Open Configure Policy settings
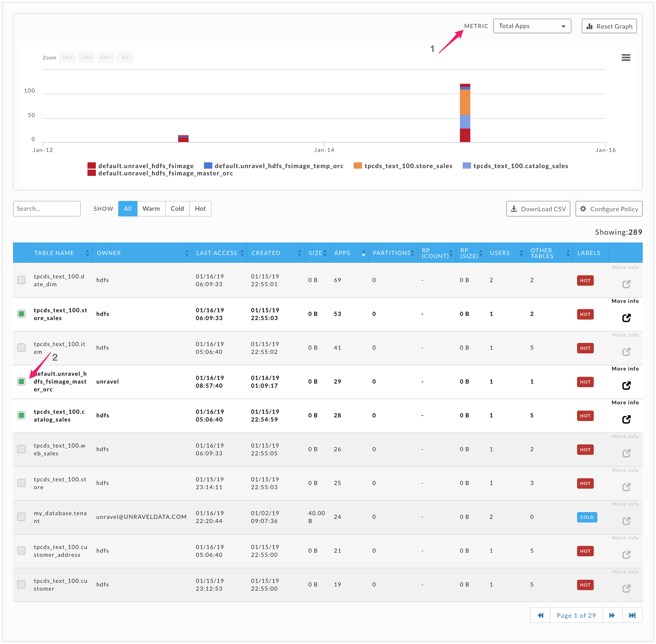Image resolution: width=656 pixels, height=644 pixels. [x=609, y=209]
